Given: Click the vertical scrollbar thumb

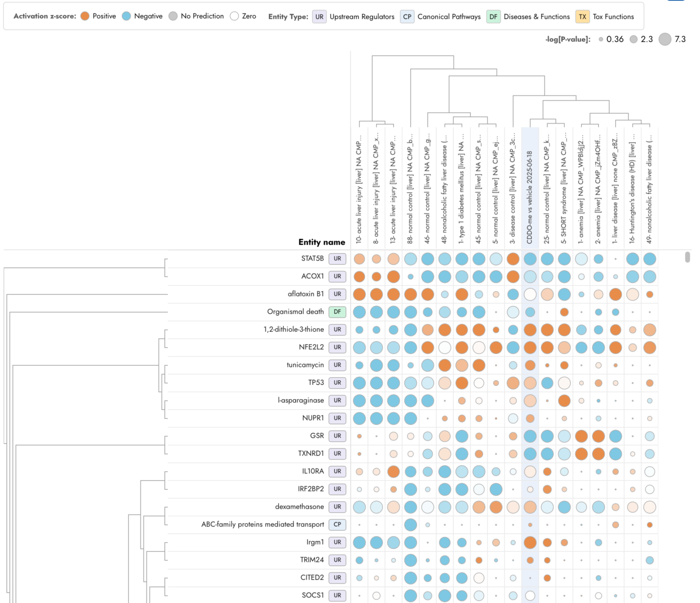Looking at the screenshot, I should [687, 257].
